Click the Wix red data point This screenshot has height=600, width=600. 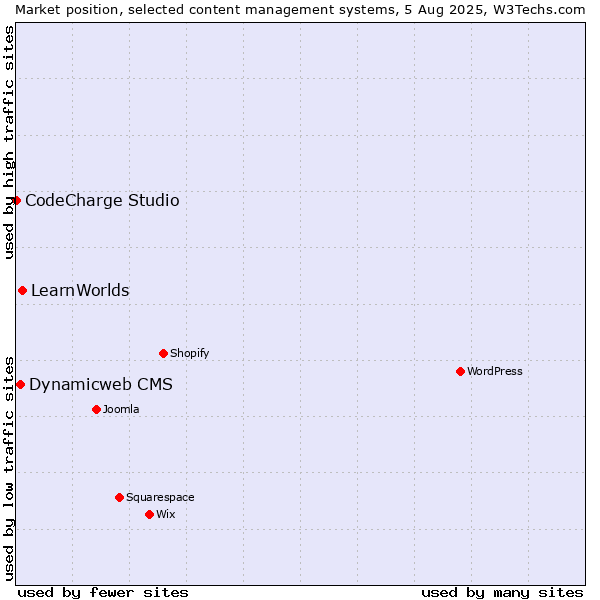[x=150, y=515]
